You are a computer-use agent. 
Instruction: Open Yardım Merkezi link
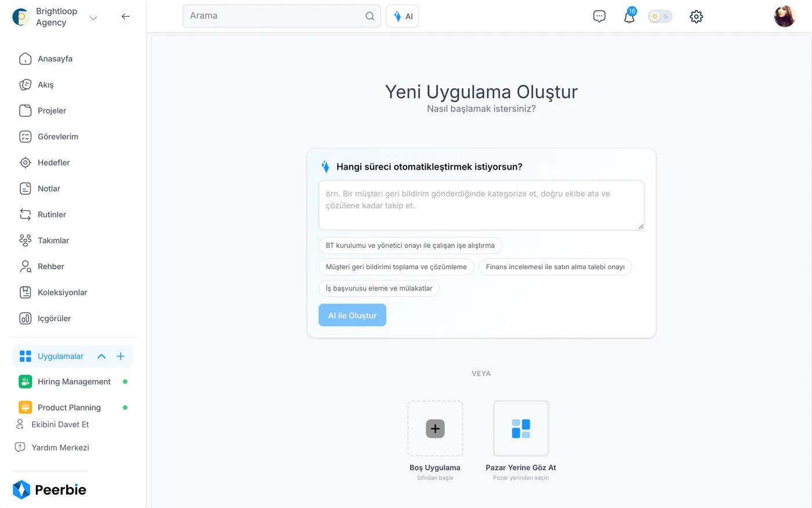(x=60, y=448)
